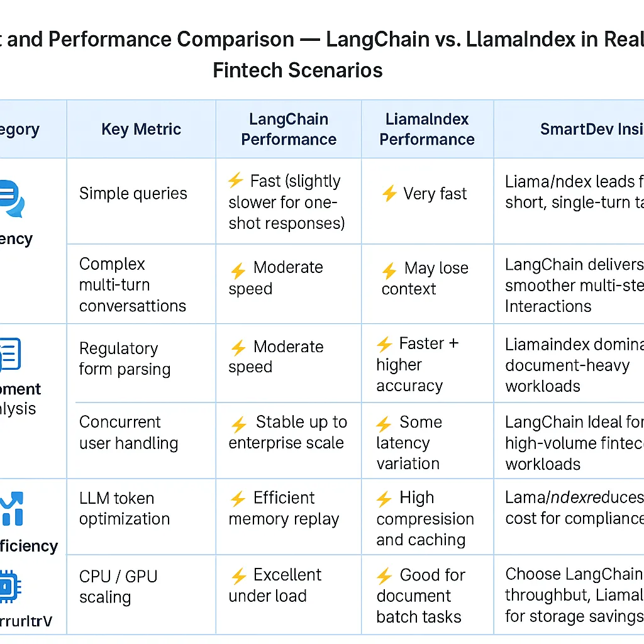
Task: Click the lightning bolt beside "Excellent under load"
Action: click(238, 577)
